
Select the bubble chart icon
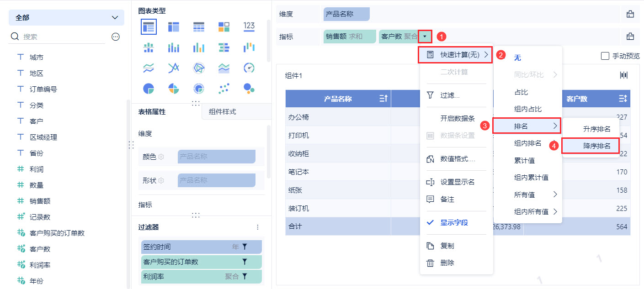pos(249,89)
